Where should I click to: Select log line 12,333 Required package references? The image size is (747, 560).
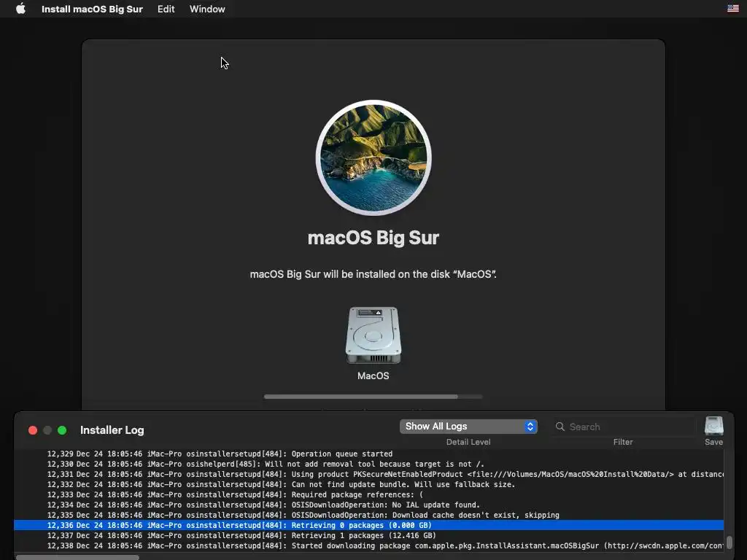click(x=368, y=495)
